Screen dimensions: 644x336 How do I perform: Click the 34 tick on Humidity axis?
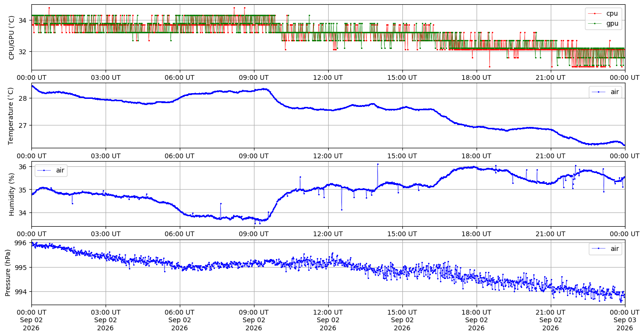point(24,212)
